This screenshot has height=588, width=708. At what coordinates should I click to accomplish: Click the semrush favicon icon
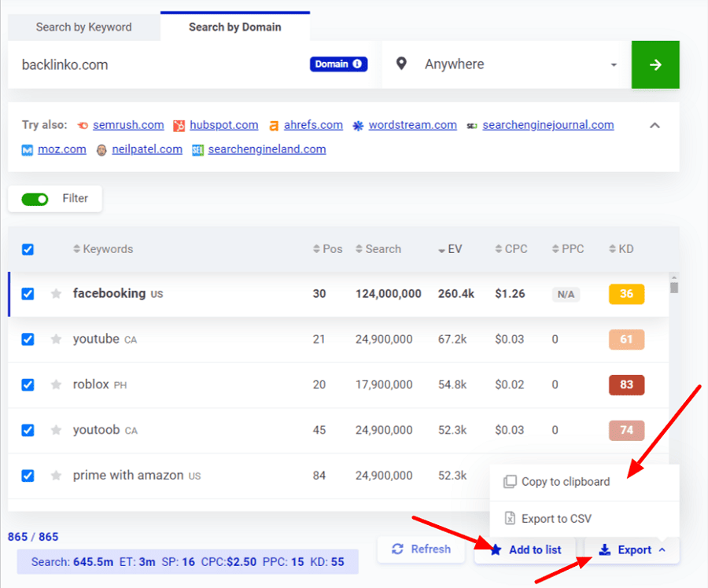tap(83, 126)
